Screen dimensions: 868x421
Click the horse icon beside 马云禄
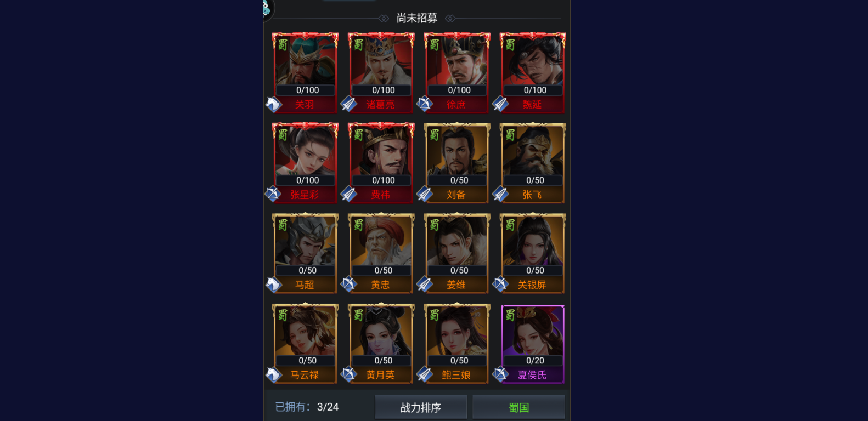[x=273, y=374]
